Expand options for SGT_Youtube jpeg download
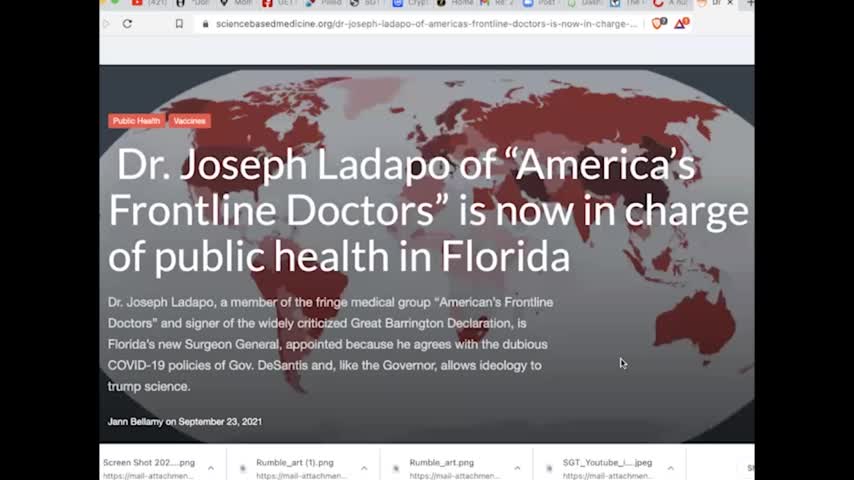This screenshot has height=480, width=854. [x=670, y=468]
